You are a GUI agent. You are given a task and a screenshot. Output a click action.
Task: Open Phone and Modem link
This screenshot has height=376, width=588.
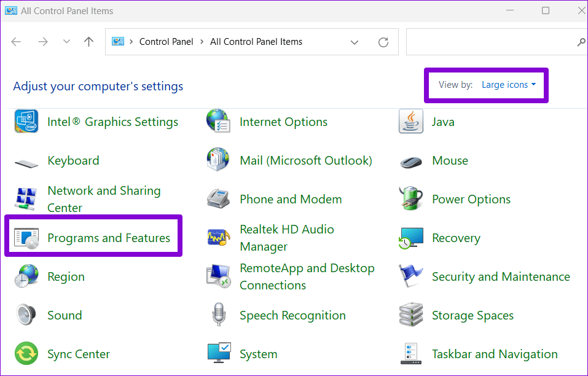click(x=291, y=199)
